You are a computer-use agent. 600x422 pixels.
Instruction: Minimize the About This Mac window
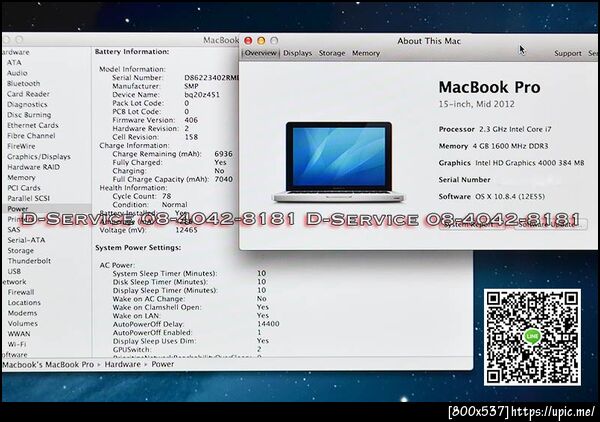click(261, 40)
